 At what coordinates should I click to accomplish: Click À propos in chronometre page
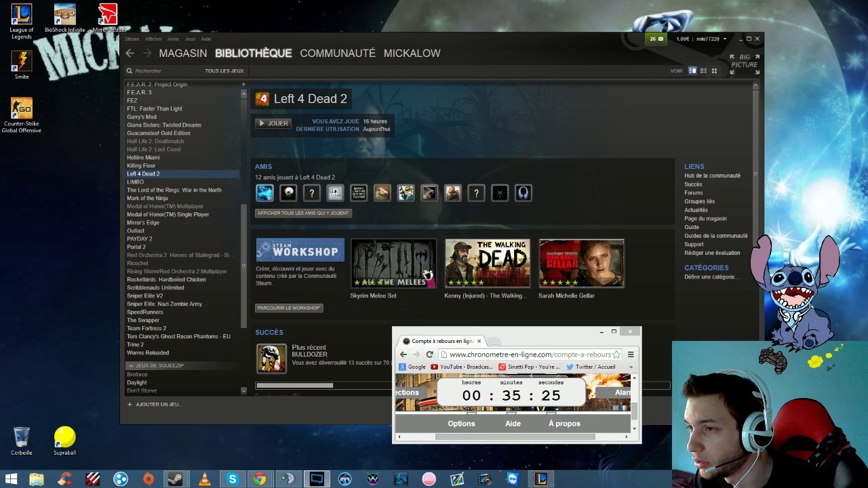[564, 424]
